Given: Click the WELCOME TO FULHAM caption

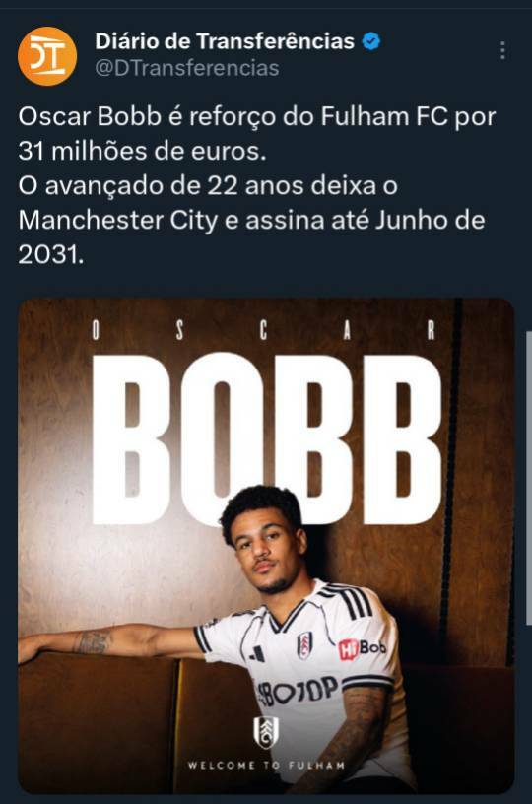Looking at the screenshot, I should tap(266, 765).
